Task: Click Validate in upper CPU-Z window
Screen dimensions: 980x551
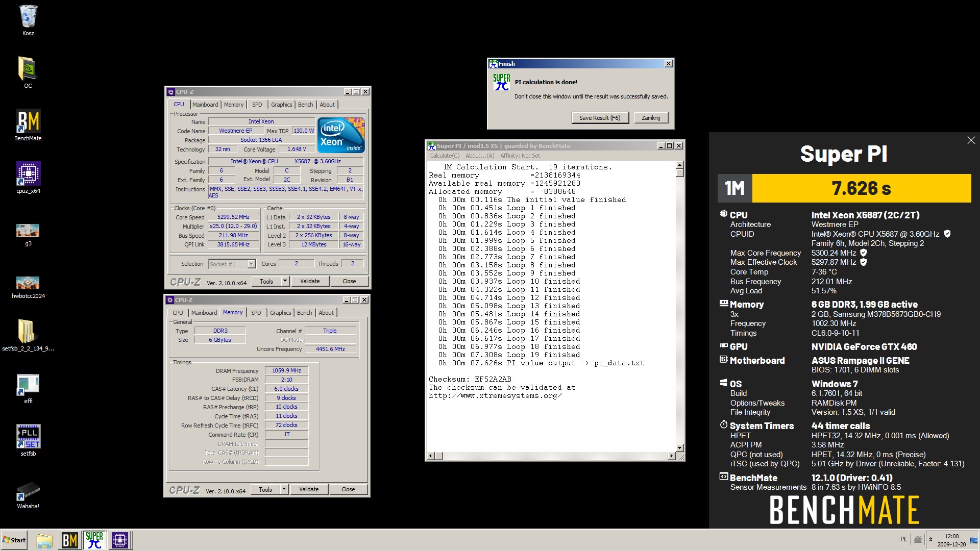Action: 310,282
